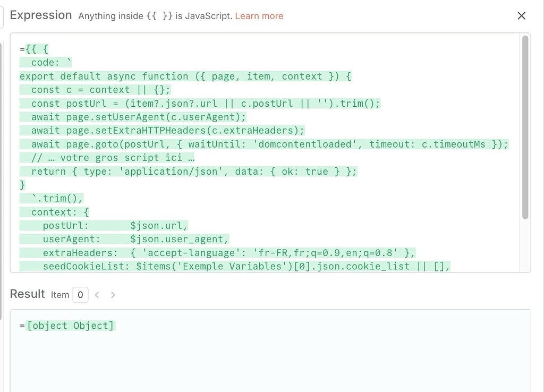Screen dimensions: 544x392
Task: Click the Item number field showing 0
Action: pyautogui.click(x=80, y=295)
